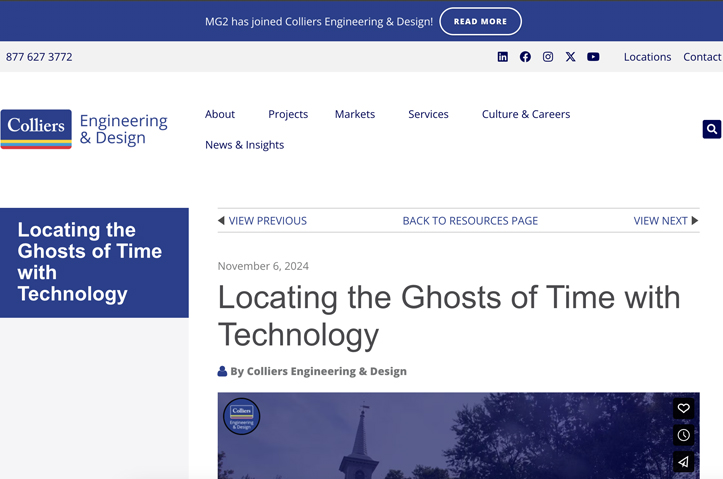
Task: Open the X (Twitter) social icon
Action: click(x=570, y=57)
